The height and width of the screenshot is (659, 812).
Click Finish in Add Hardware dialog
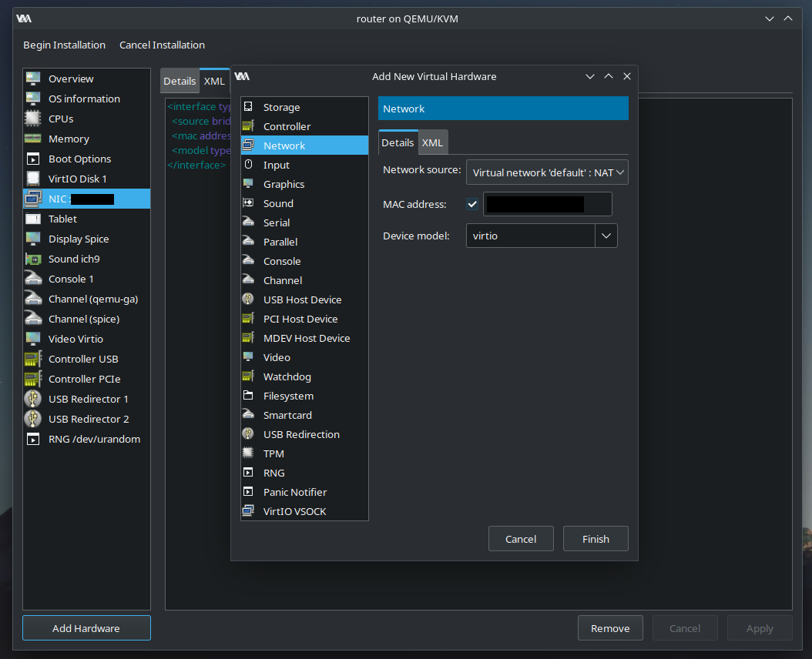596,539
